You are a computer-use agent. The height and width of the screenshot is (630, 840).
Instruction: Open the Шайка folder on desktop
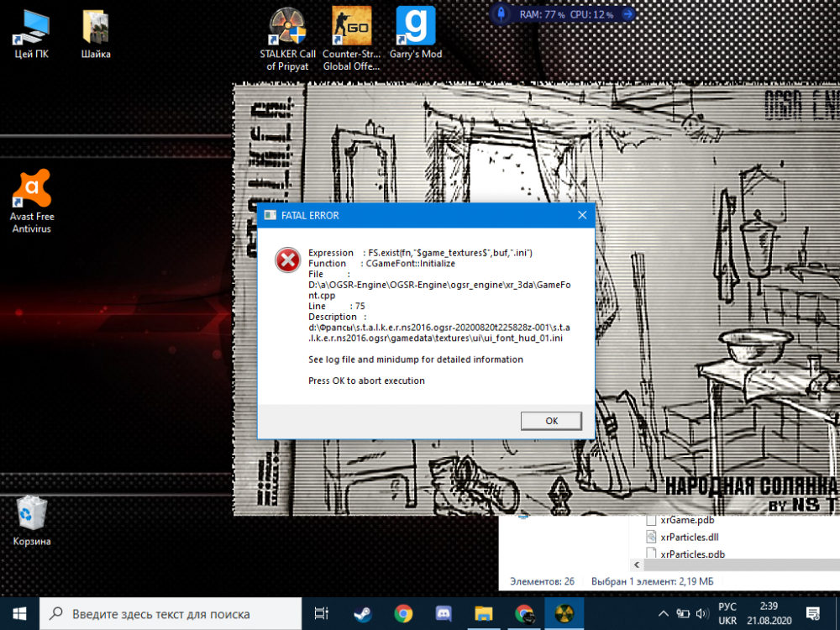(96, 35)
